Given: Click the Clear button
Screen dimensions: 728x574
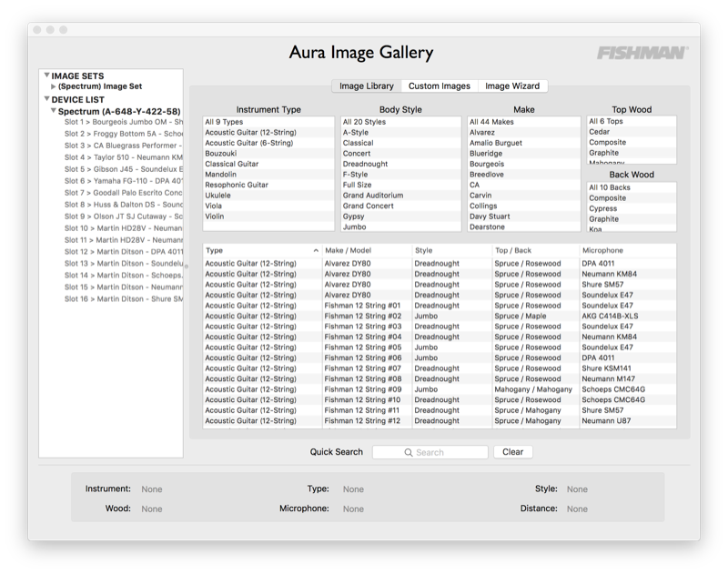Looking at the screenshot, I should [x=512, y=452].
